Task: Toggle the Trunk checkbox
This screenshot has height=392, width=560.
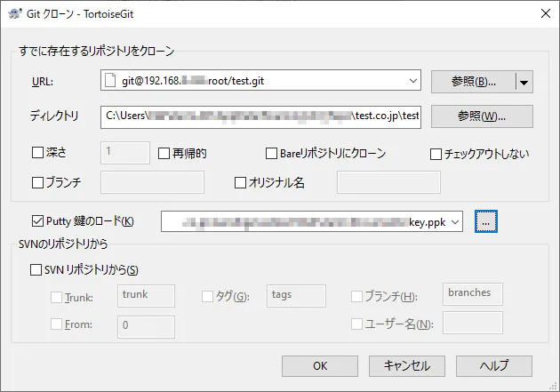Action: 56,297
